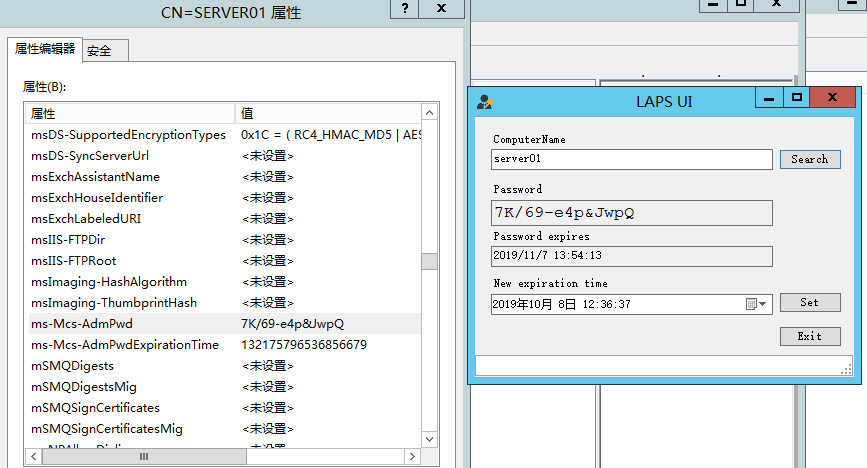
Task: Select the msImaging-ThumbprintHash attribute row
Action: pyautogui.click(x=223, y=303)
